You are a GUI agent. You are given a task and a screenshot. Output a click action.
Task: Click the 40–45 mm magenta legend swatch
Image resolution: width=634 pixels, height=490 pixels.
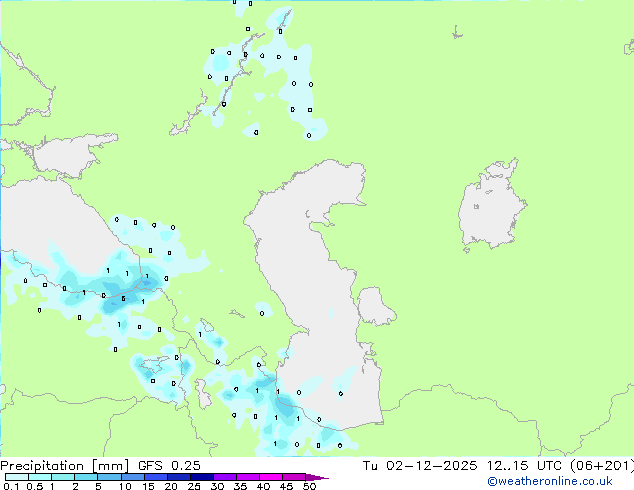coord(271,477)
